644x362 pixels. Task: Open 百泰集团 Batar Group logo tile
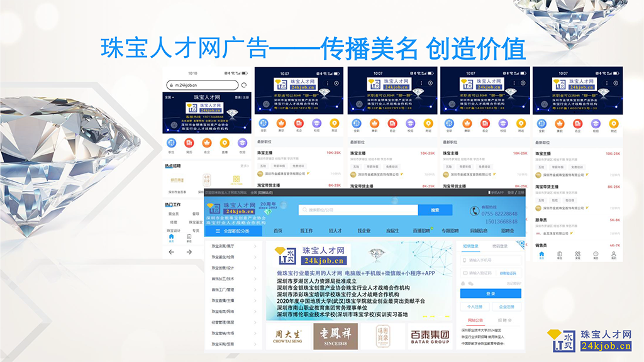pyautogui.click(x=430, y=336)
